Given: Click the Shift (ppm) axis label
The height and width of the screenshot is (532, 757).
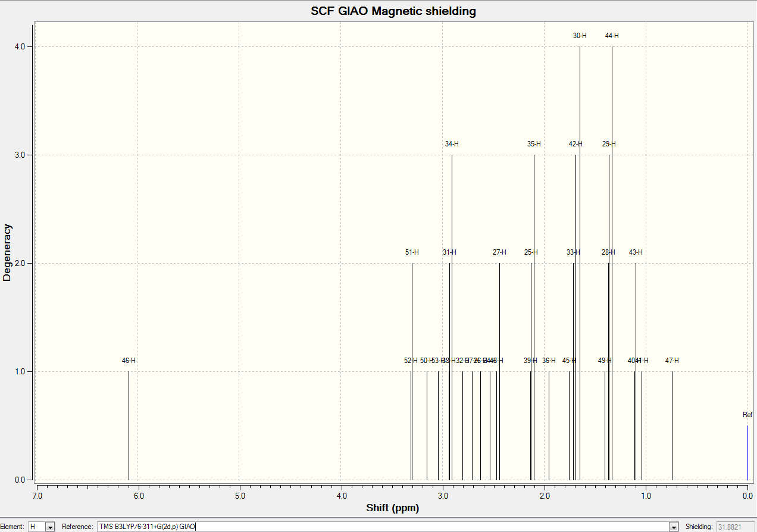Looking at the screenshot, I should pyautogui.click(x=392, y=508).
